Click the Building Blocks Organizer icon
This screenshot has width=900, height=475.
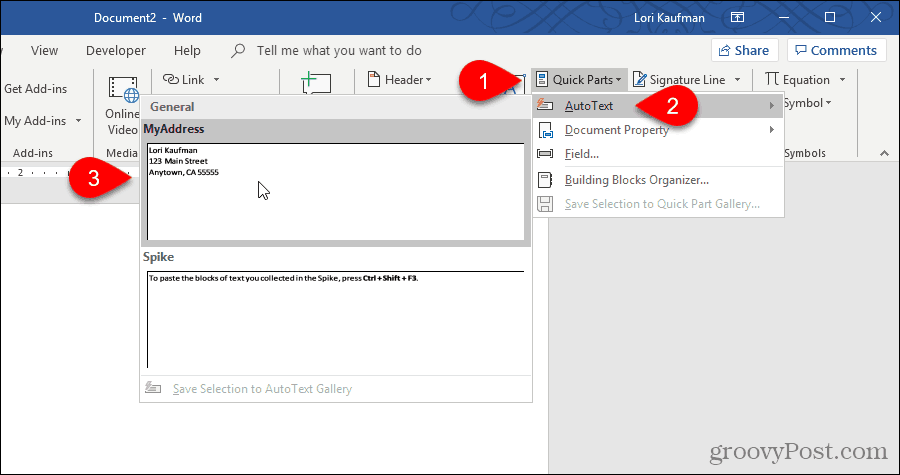click(545, 180)
